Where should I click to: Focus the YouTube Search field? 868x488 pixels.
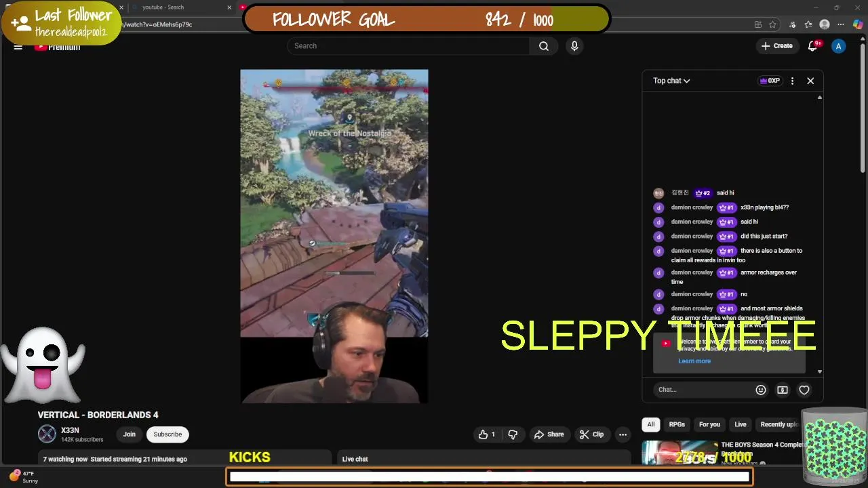pyautogui.click(x=408, y=46)
